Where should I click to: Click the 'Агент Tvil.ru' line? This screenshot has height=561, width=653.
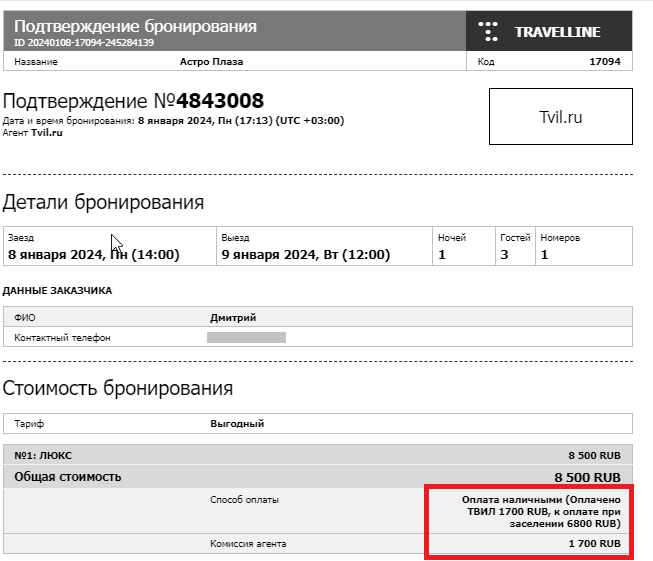(x=32, y=133)
